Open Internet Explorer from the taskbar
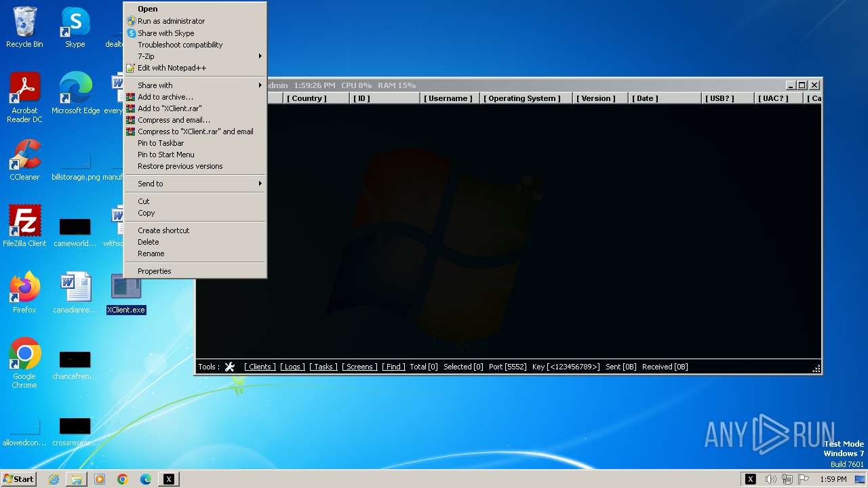Screen dimensions: 868x488 coord(54,479)
